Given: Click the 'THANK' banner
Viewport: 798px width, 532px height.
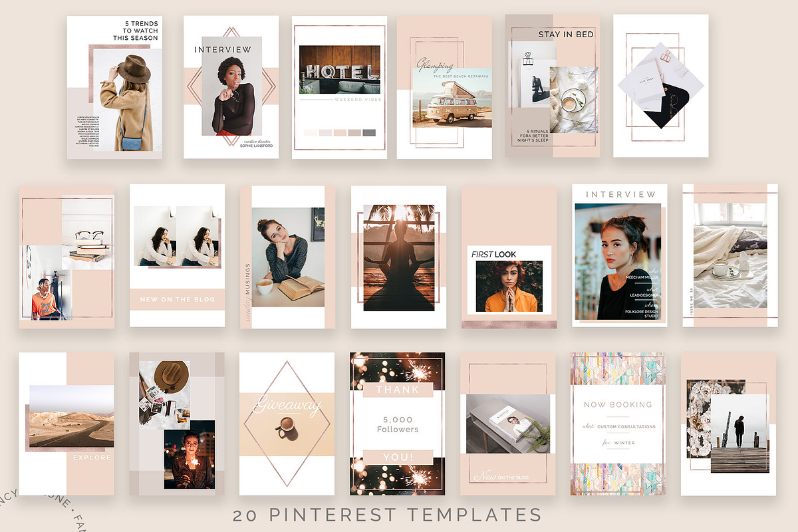Looking at the screenshot, I should (x=398, y=390).
